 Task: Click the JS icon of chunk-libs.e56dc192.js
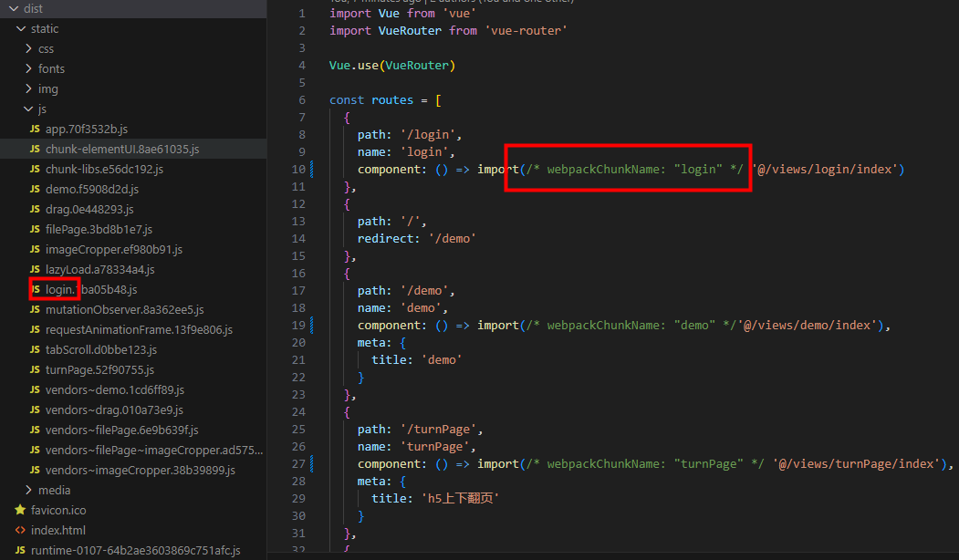[35, 169]
